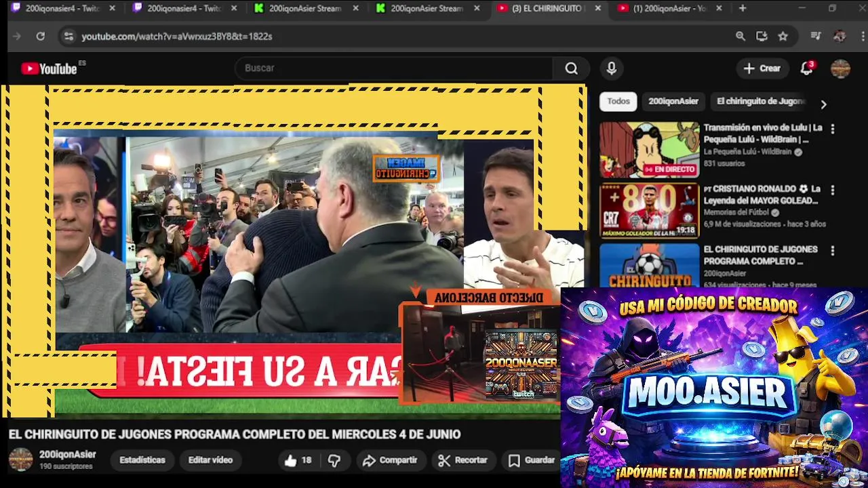Close the (3) EL CHIRINGUITO tab
The height and width of the screenshot is (488, 868).
pyautogui.click(x=597, y=8)
